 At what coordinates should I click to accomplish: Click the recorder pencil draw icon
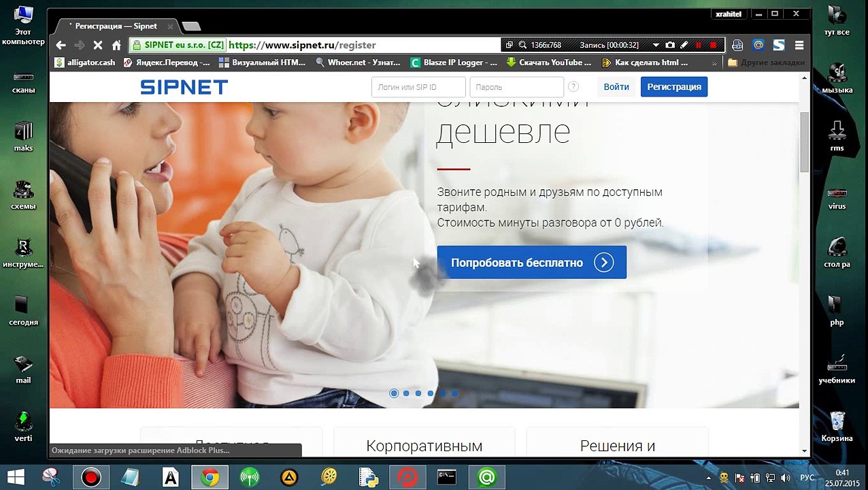[684, 45]
